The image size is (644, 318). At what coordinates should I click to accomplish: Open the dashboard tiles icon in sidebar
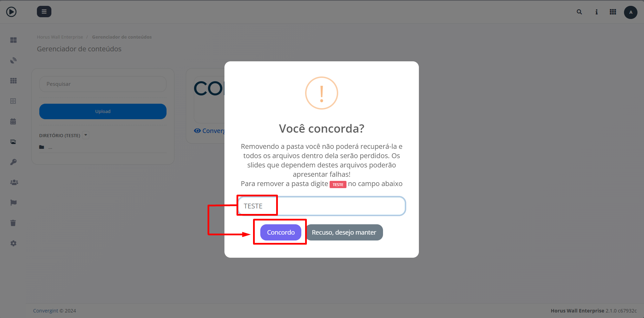(x=13, y=40)
